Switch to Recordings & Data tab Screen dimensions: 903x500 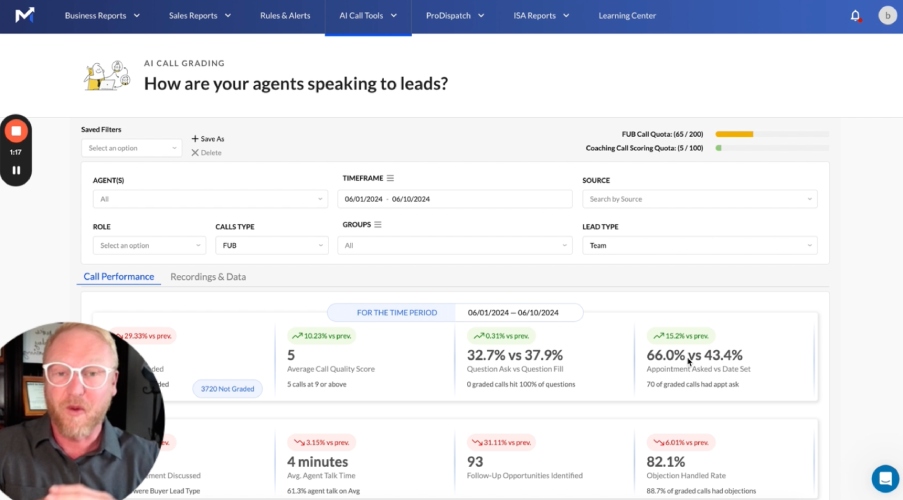[208, 277]
